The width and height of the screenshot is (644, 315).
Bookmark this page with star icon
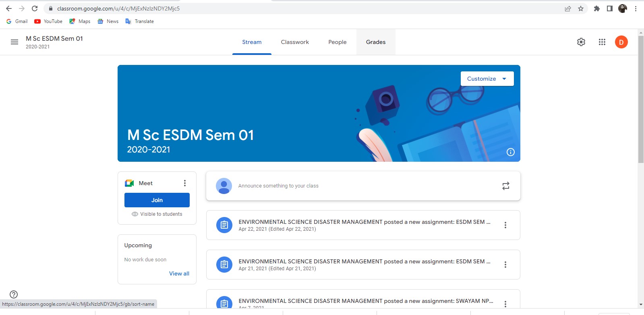coord(580,8)
